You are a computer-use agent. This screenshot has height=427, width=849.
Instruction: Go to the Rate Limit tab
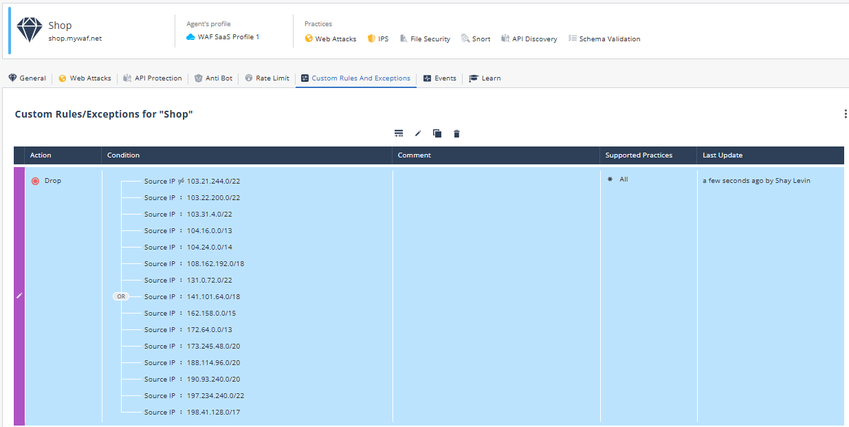click(268, 78)
